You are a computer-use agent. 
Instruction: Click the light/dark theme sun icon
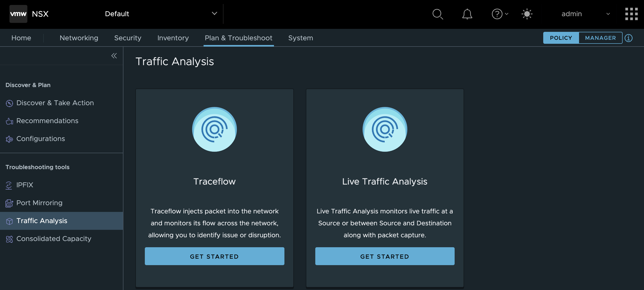click(527, 14)
